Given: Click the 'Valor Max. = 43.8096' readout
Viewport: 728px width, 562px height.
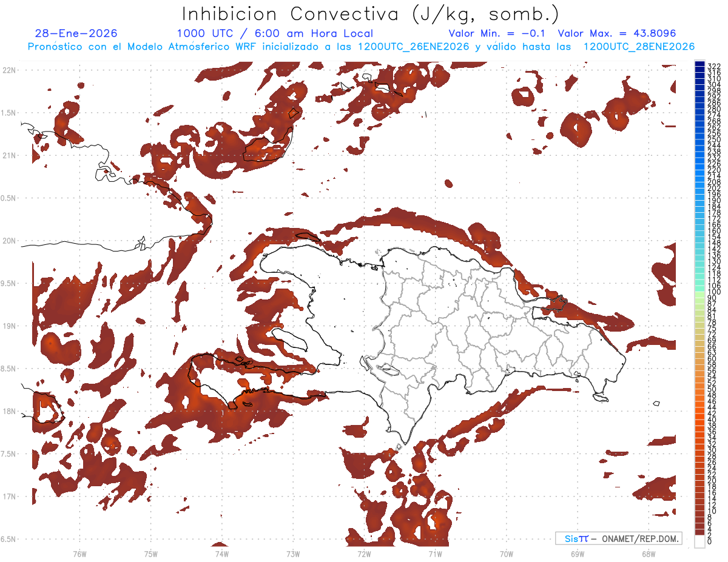Looking at the screenshot, I should 617,33.
